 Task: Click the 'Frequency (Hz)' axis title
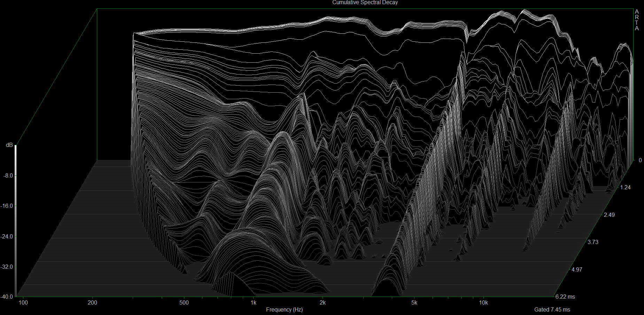pos(284,309)
